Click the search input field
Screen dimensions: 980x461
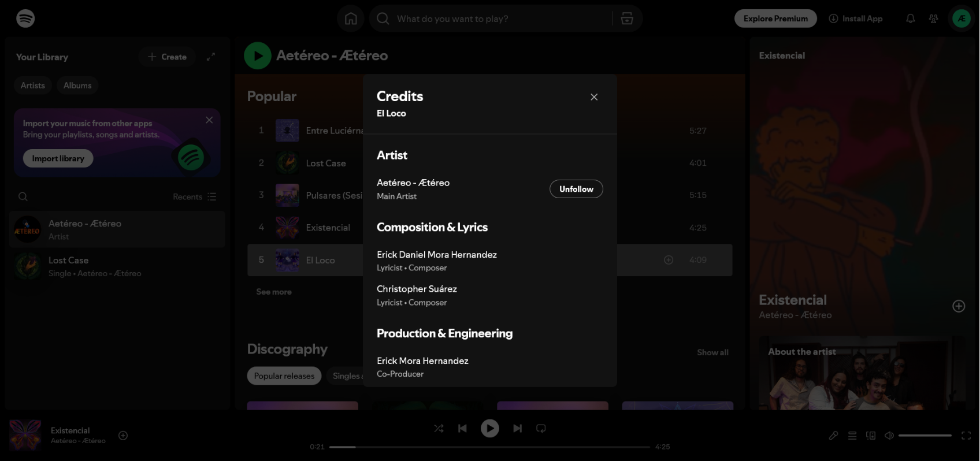pos(502,18)
